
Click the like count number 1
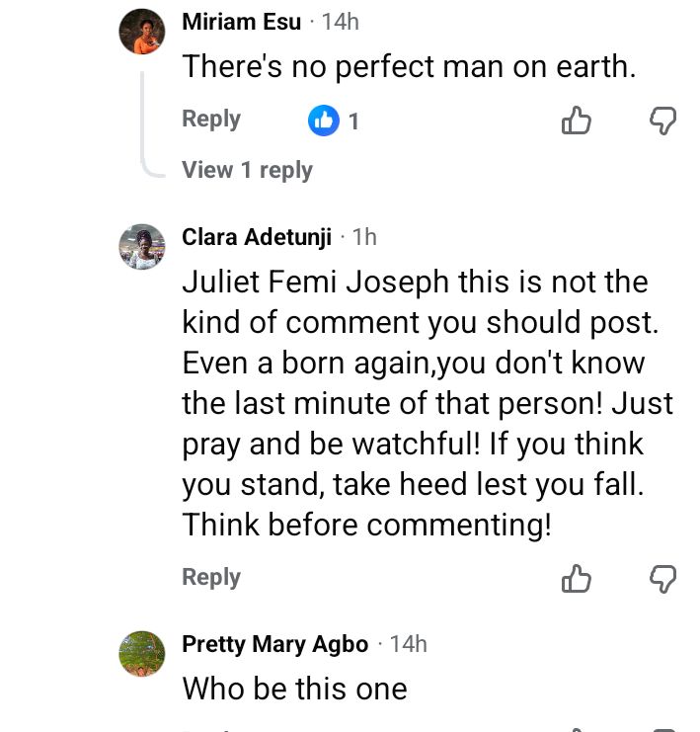tap(353, 122)
